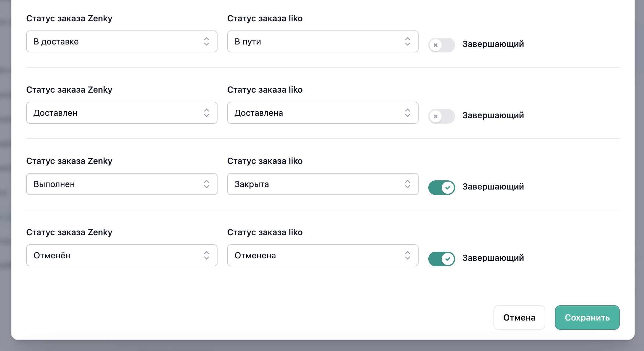Click the chevron arrows on the "Закрыта" select
The height and width of the screenshot is (351, 644).
coord(408,184)
